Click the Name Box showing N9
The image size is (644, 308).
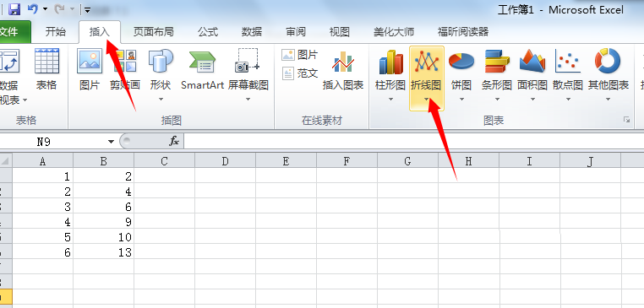pyautogui.click(x=52, y=142)
